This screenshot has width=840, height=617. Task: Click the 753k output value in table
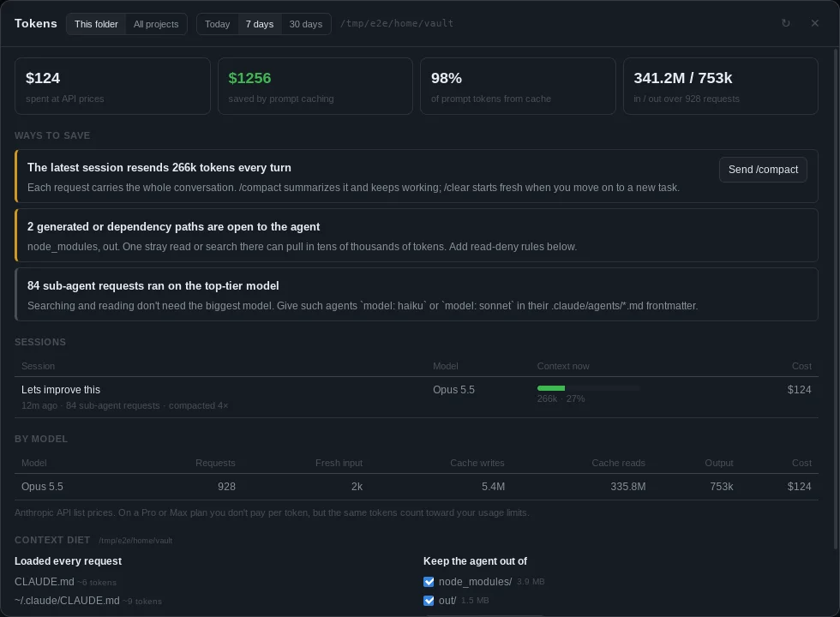pos(721,487)
